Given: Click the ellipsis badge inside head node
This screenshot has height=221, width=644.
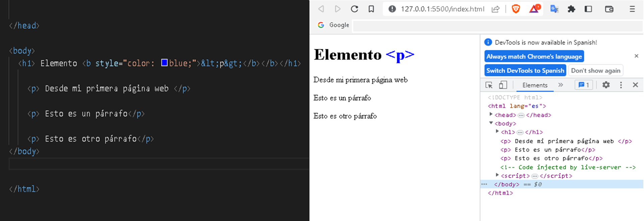Looking at the screenshot, I should tap(521, 115).
